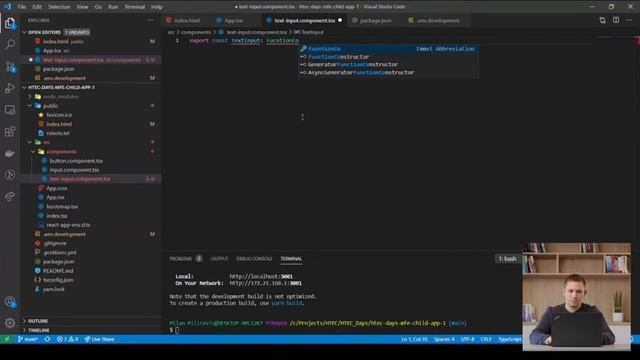Open the Remote Explorer view
Image resolution: width=640 pixels, height=360 pixels.
(10, 110)
